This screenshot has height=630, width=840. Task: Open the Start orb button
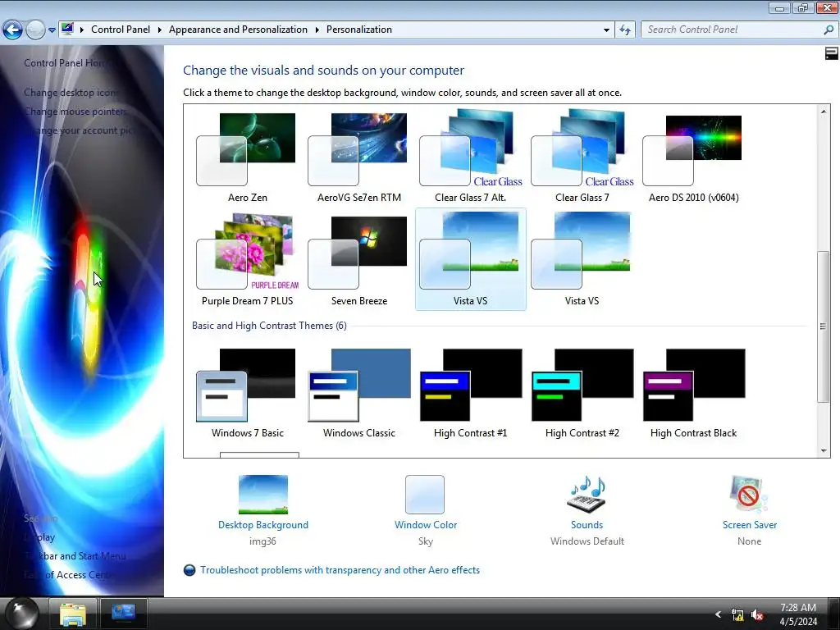tap(22, 613)
